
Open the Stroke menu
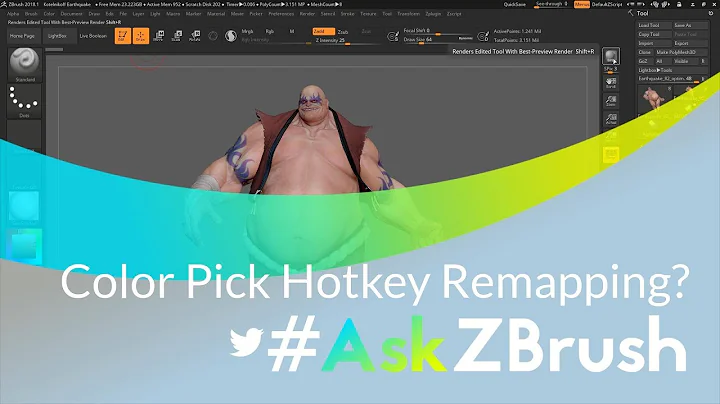tap(347, 14)
